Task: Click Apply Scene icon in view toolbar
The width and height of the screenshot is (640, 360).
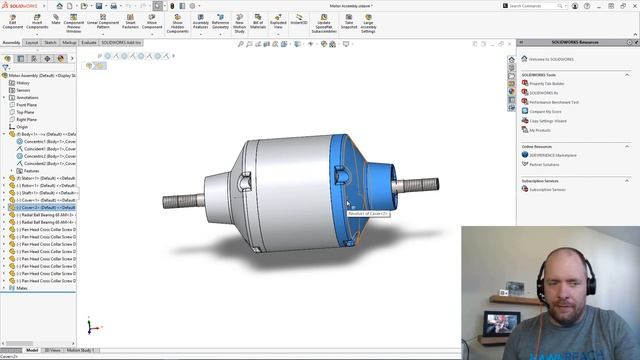Action: [333, 44]
